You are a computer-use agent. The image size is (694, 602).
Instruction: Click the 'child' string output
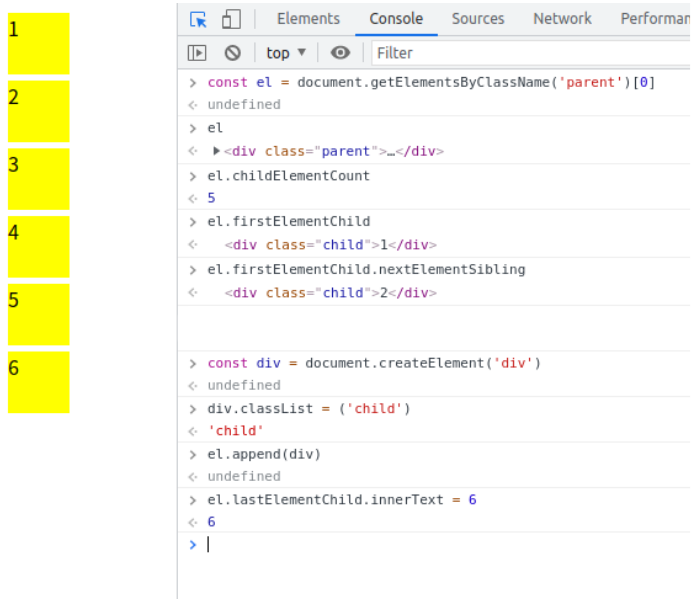click(235, 431)
